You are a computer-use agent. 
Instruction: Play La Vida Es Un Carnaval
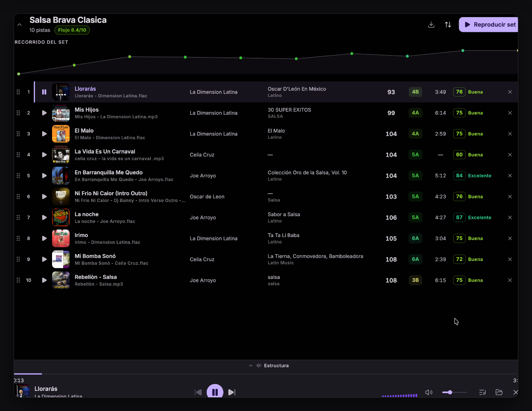[x=44, y=155]
